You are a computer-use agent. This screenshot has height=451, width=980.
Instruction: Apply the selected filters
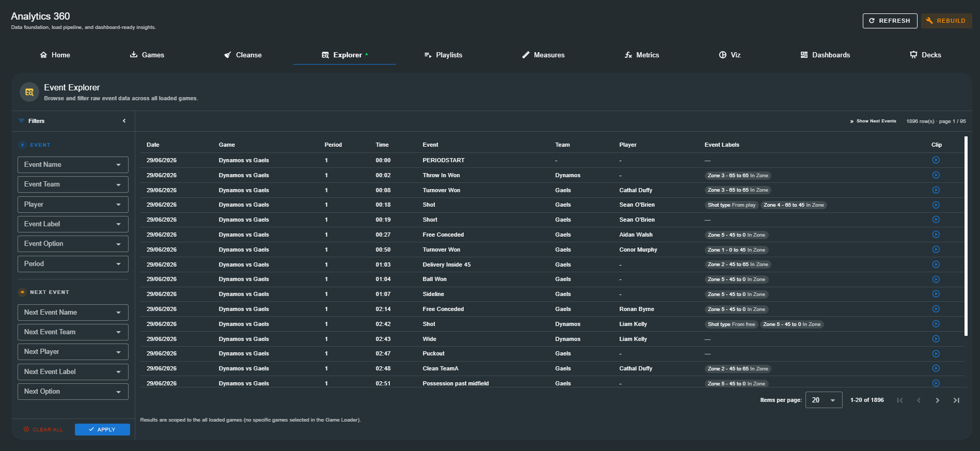pyautogui.click(x=102, y=429)
